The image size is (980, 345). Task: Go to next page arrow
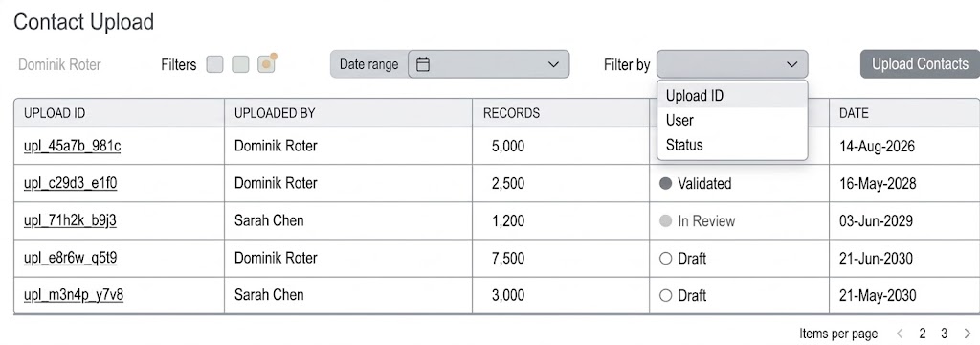coord(968,333)
